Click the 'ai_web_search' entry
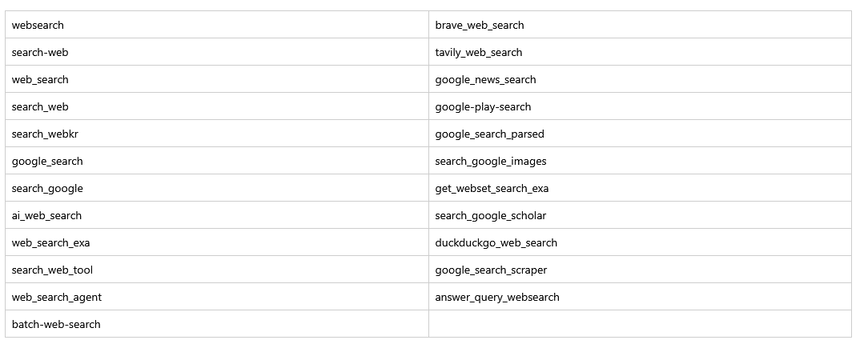Viewport: 868px width, 352px height. 46,215
